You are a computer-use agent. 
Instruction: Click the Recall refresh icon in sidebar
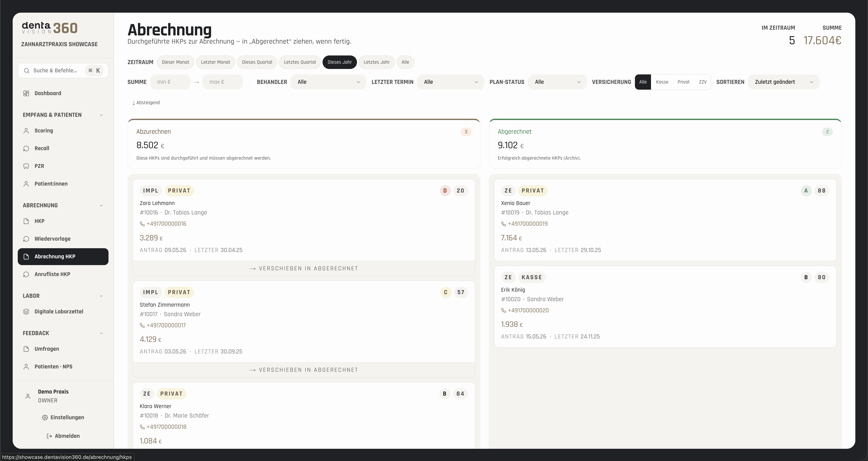26,148
